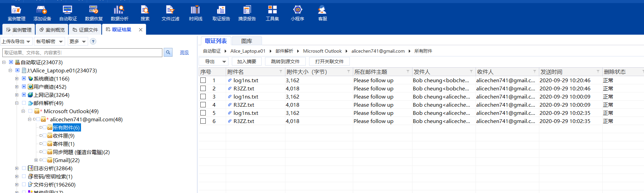Click the 收件匣 folder icon

coord(50,136)
